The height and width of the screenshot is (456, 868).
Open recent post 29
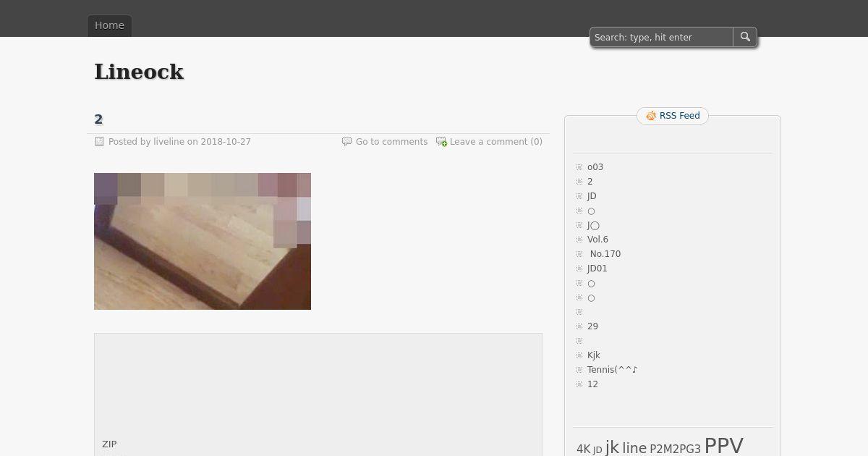pyautogui.click(x=592, y=326)
